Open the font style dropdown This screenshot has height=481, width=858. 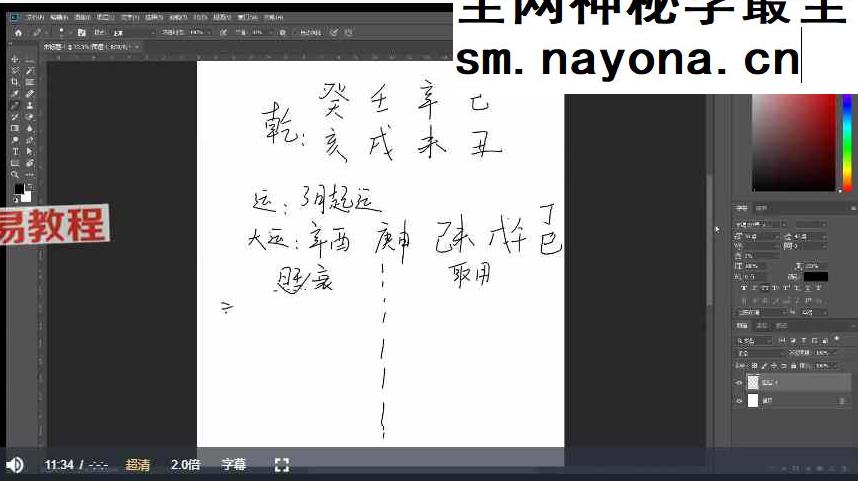coord(810,224)
